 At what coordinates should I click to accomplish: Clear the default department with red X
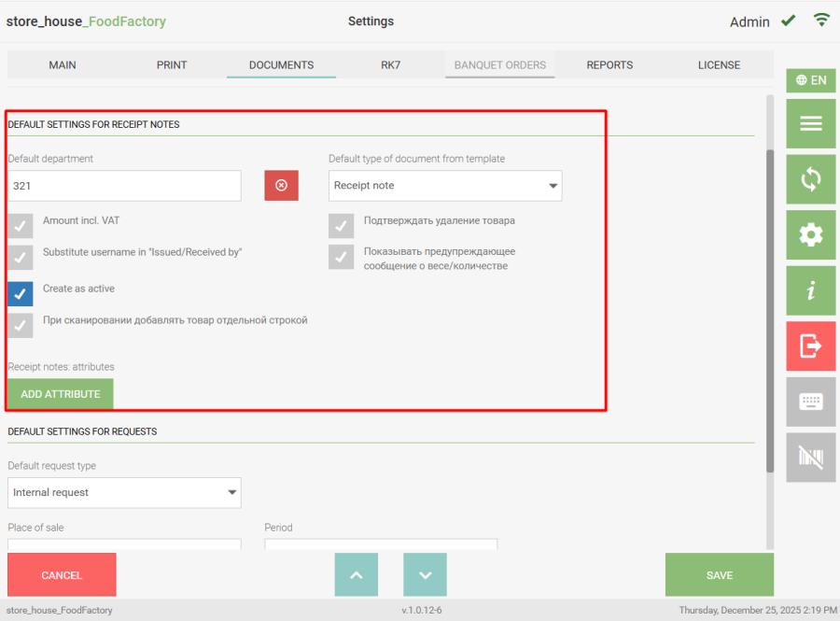point(281,186)
